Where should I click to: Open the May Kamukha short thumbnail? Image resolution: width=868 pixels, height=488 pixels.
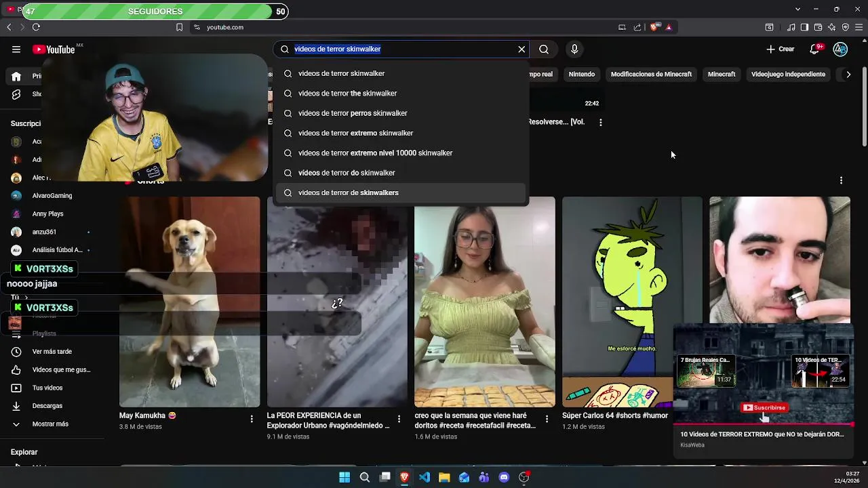tap(190, 302)
